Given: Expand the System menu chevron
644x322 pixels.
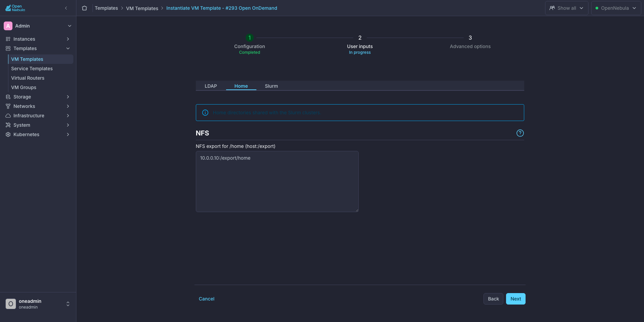Looking at the screenshot, I should point(68,125).
